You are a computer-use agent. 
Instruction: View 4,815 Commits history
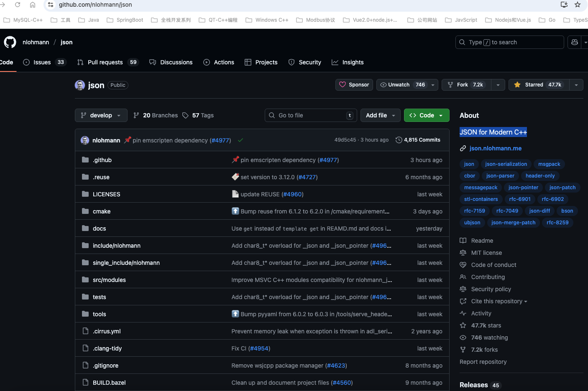coord(418,140)
